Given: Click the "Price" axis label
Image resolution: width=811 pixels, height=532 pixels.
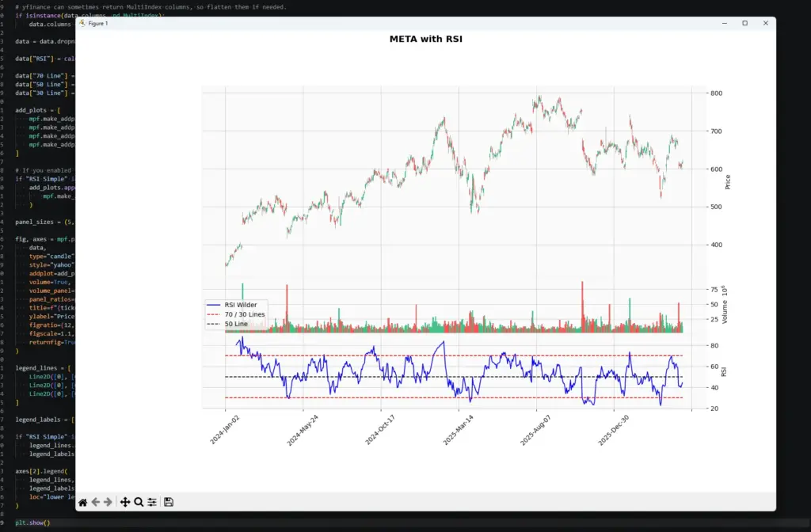Looking at the screenshot, I should click(x=728, y=182).
